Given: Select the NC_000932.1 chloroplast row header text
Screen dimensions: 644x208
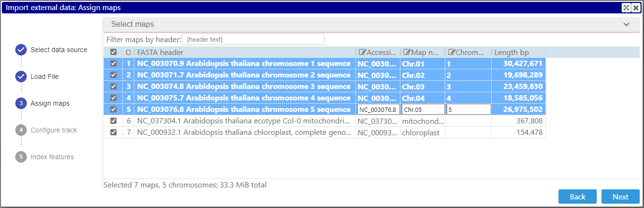Looking at the screenshot, I should point(245,132).
